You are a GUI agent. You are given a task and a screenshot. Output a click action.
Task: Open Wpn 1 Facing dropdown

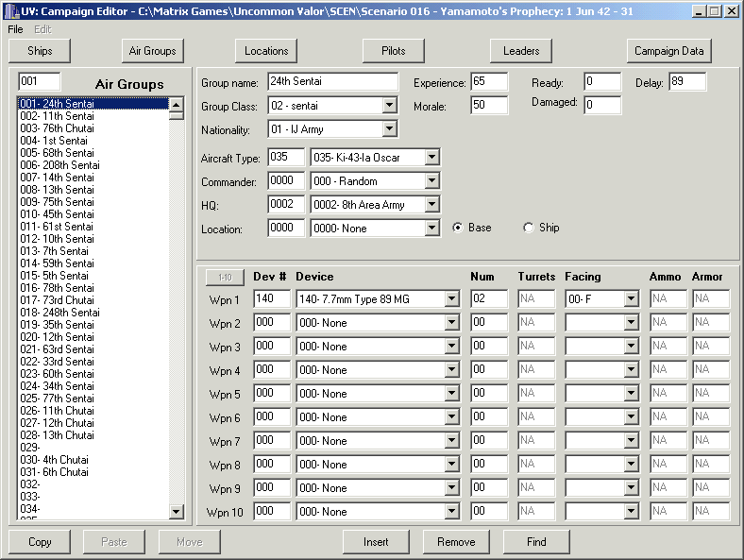tap(631, 299)
